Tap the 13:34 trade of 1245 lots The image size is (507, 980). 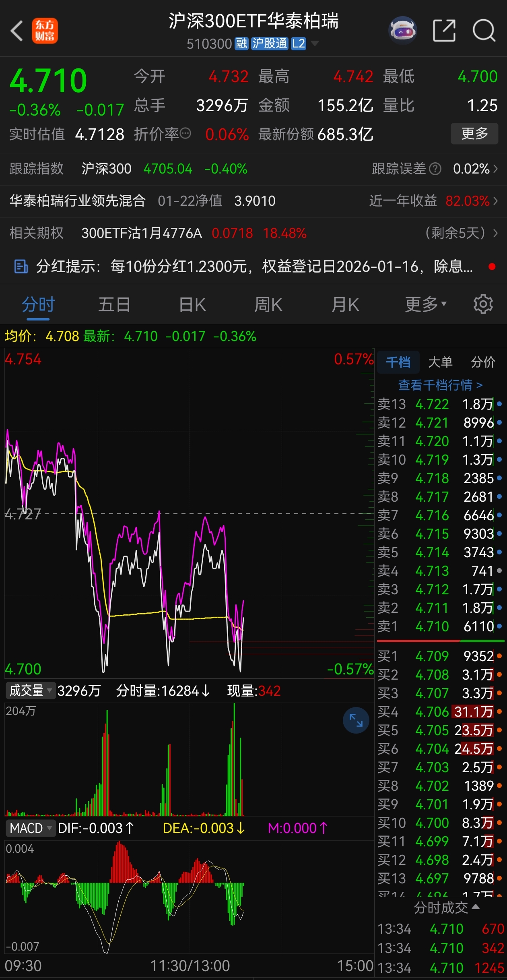tap(441, 968)
